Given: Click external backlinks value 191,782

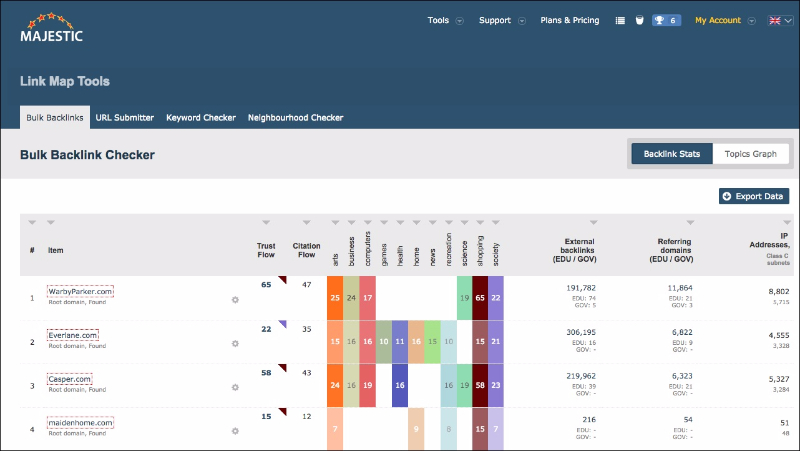Looking at the screenshot, I should [581, 288].
